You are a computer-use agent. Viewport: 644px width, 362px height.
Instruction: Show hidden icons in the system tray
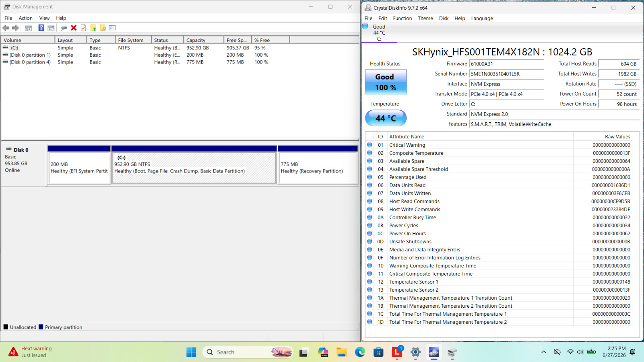coord(544,352)
